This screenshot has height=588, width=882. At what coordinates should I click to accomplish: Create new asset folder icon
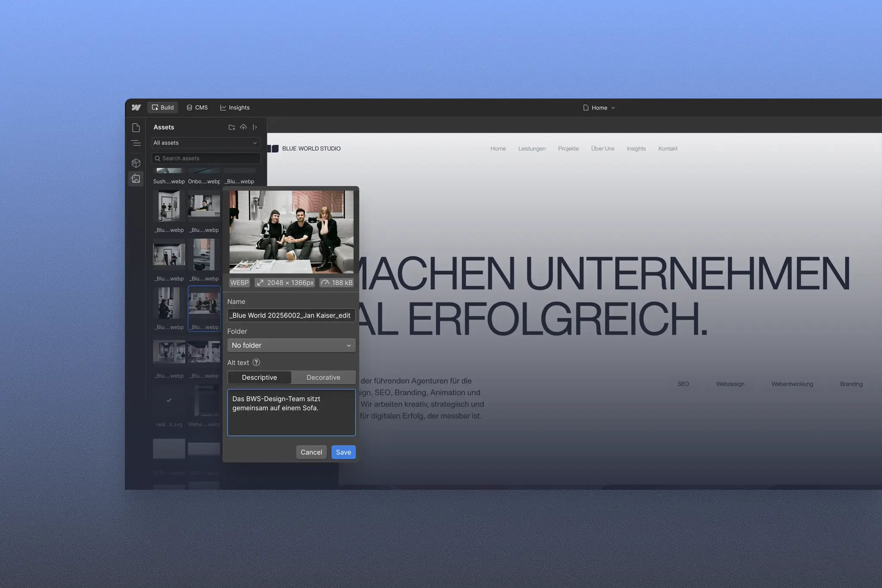(232, 127)
